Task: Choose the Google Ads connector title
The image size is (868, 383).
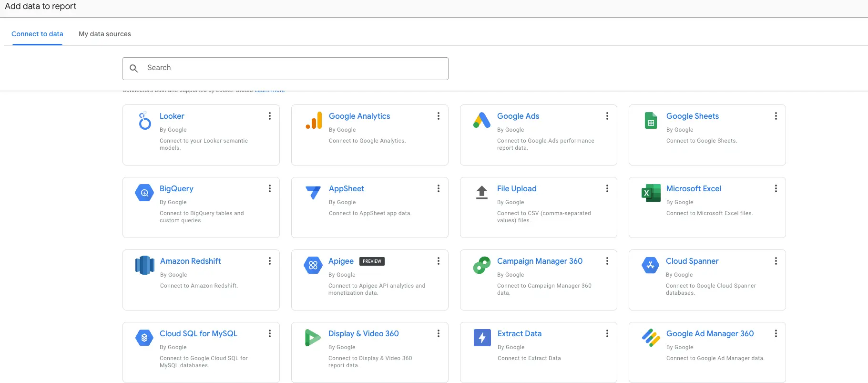Action: point(518,116)
